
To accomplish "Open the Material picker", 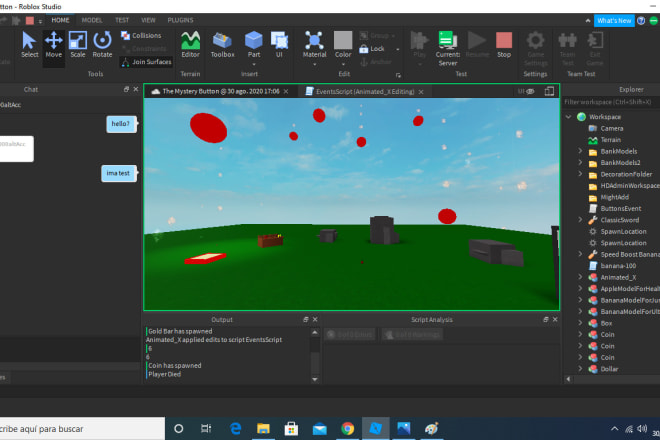I will tap(314, 42).
